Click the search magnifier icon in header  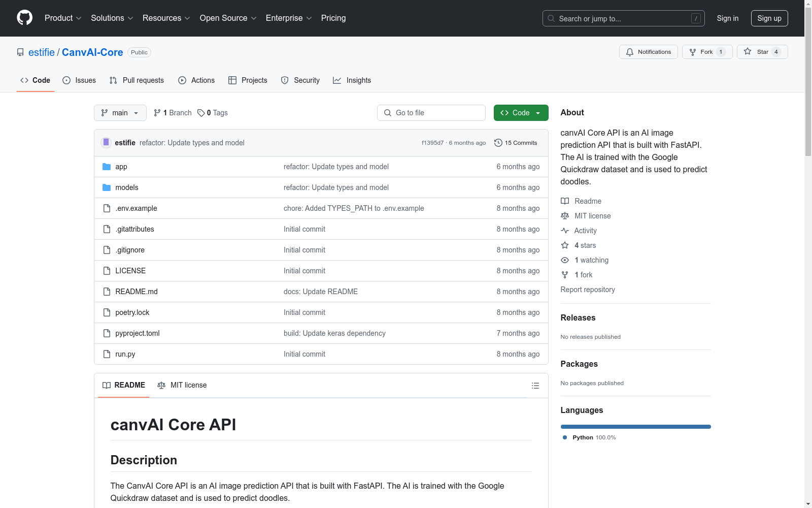pos(551,18)
